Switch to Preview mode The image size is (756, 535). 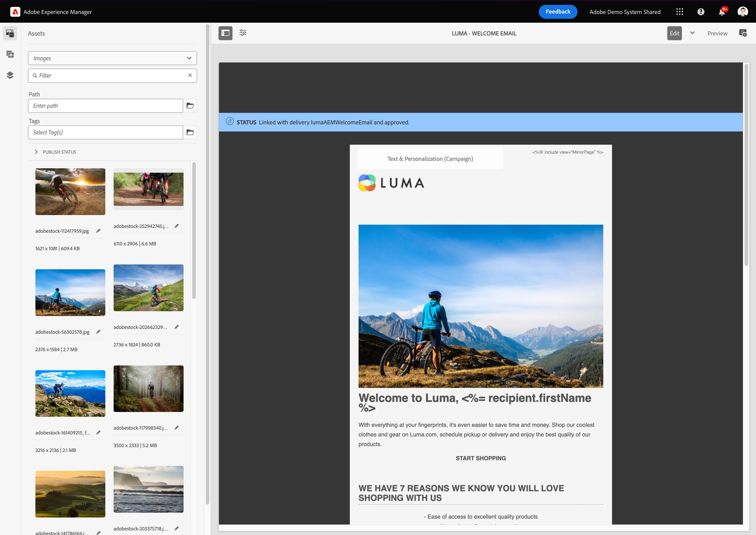click(x=718, y=33)
